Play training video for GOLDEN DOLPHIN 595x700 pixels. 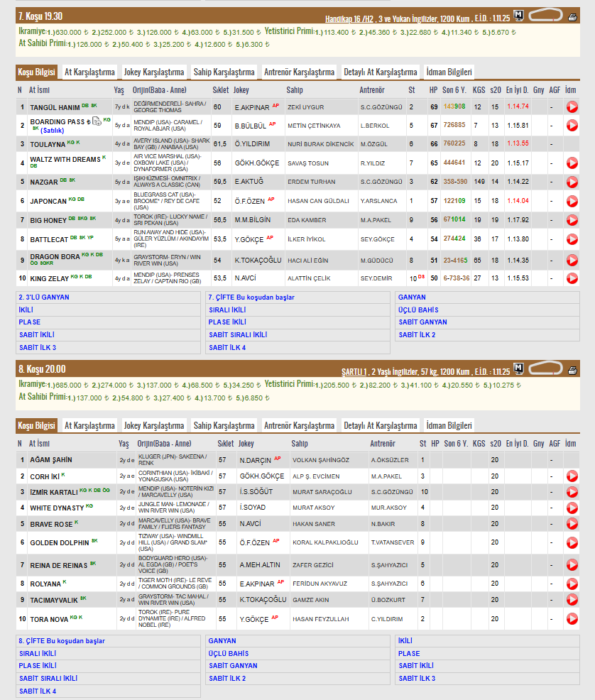[x=572, y=543]
